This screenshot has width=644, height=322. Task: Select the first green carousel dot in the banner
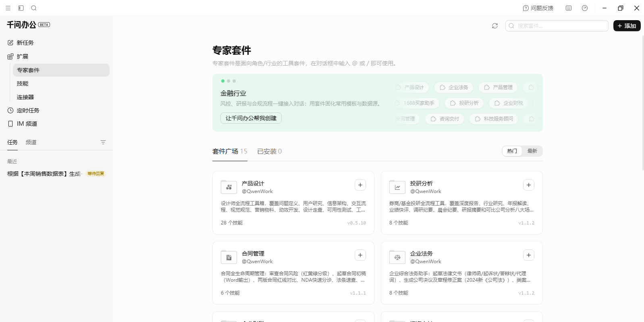pyautogui.click(x=223, y=81)
